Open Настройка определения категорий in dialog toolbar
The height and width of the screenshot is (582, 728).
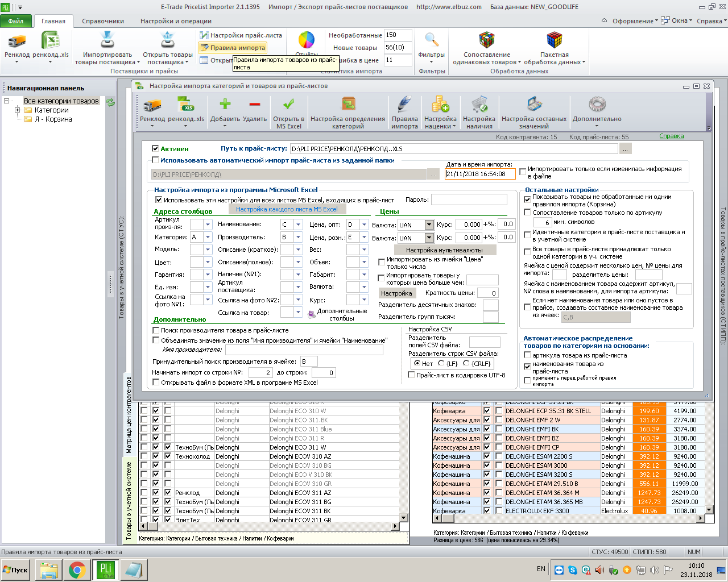348,105
